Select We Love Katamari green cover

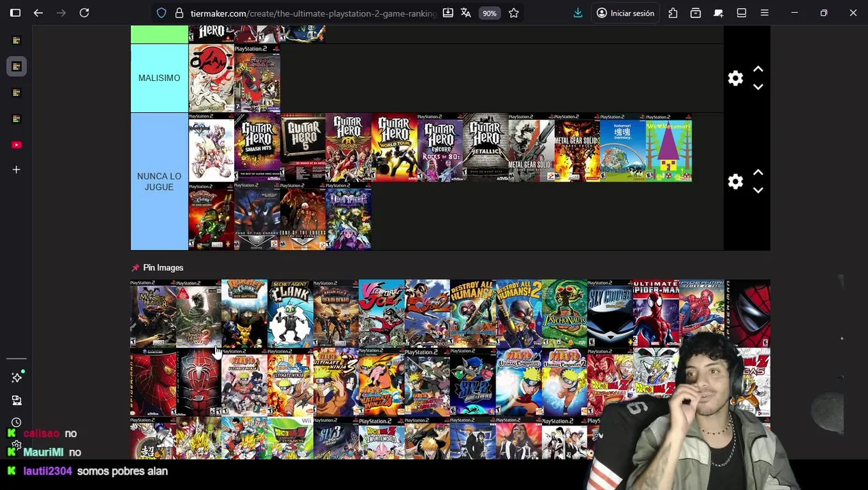(669, 148)
